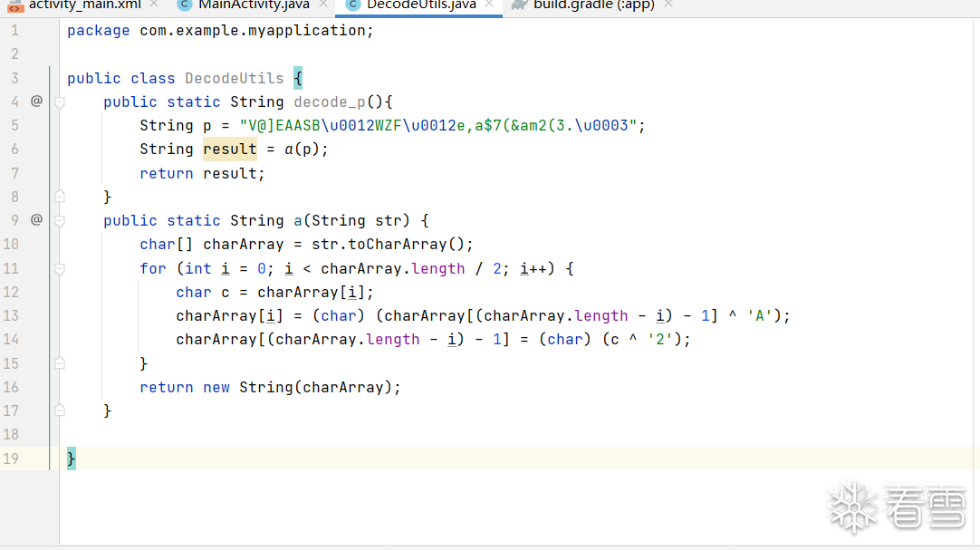Close the DecodeUtils.java tab
The width and height of the screenshot is (980, 550).
(489, 5)
